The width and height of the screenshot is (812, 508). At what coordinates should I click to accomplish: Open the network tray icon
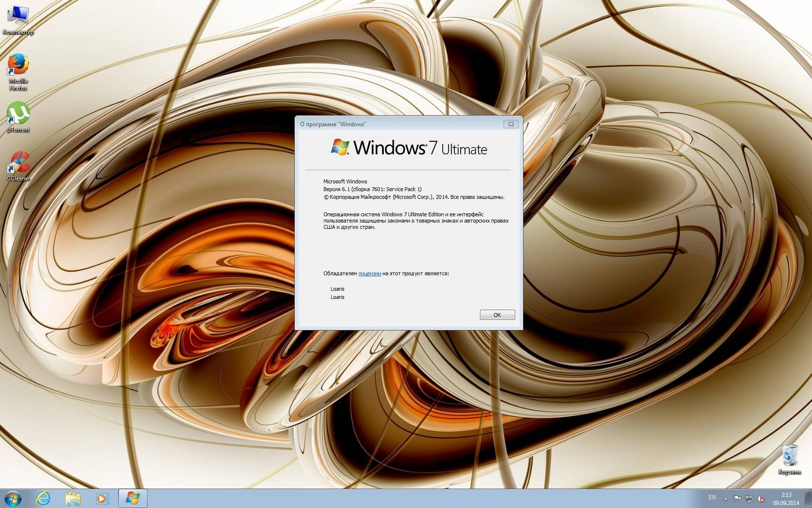(x=749, y=498)
